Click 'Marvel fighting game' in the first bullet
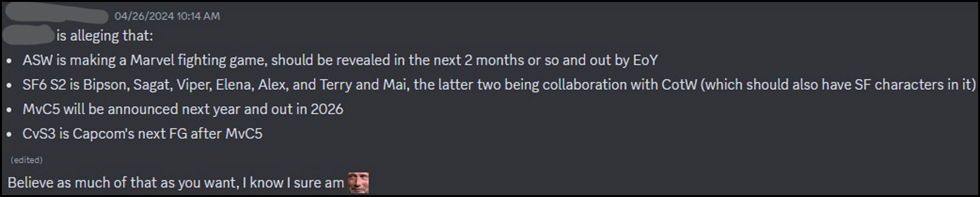Image resolution: width=980 pixels, height=197 pixels. coord(198,60)
